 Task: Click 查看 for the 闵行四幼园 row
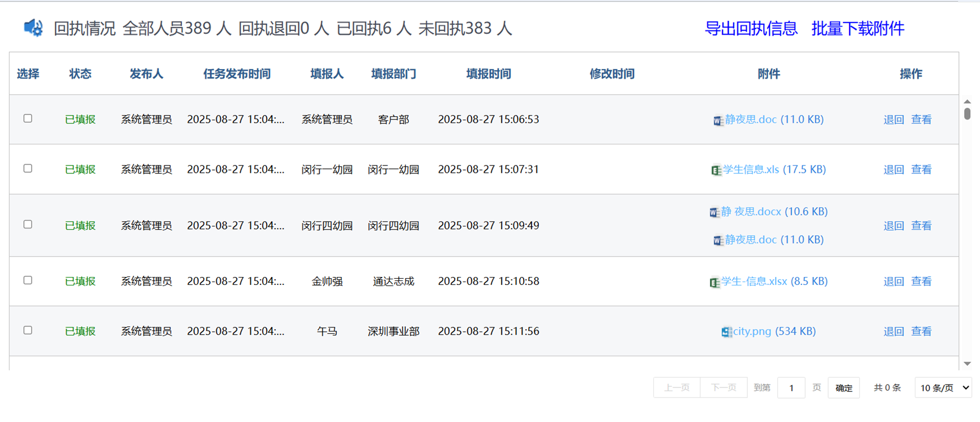(x=921, y=225)
